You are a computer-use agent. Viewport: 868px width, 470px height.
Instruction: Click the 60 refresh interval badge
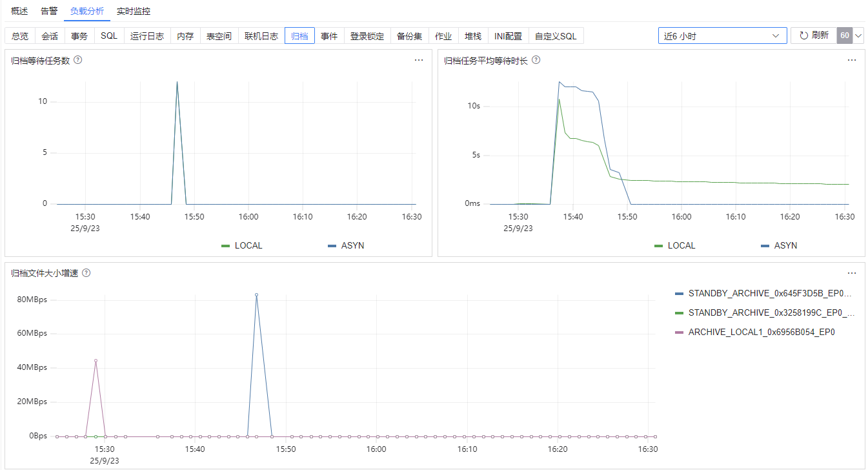point(845,36)
